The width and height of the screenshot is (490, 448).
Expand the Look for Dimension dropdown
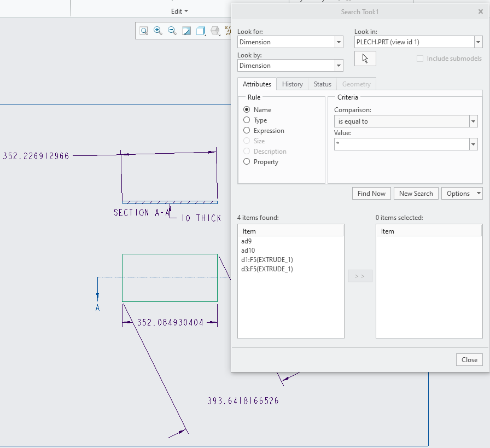point(339,42)
